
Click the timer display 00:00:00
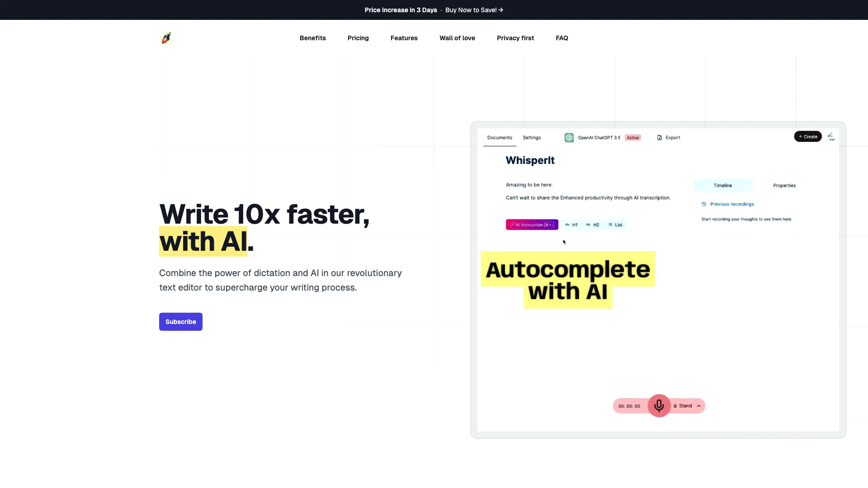pos(629,406)
